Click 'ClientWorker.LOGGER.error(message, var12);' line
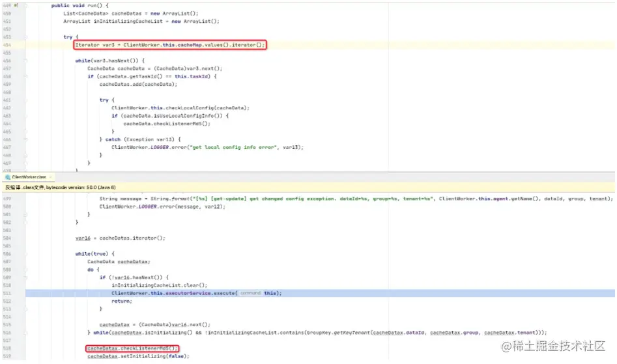617x364 pixels. click(162, 207)
